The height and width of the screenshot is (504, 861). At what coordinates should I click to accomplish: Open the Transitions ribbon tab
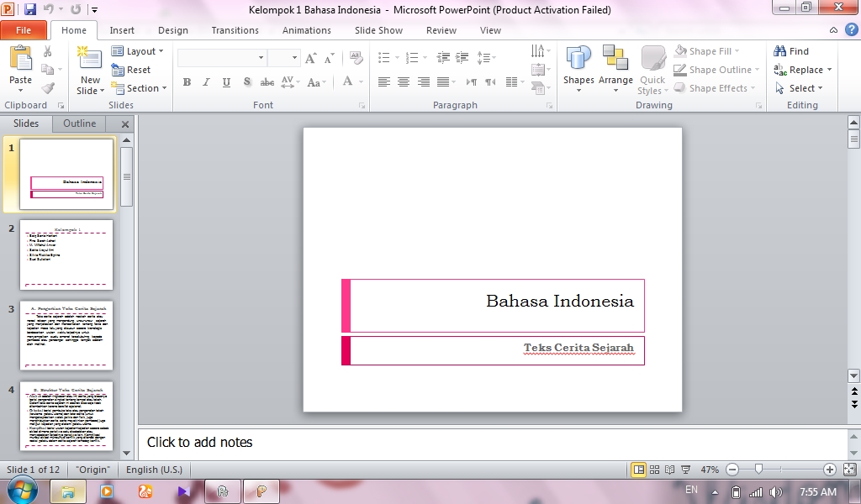click(x=235, y=30)
